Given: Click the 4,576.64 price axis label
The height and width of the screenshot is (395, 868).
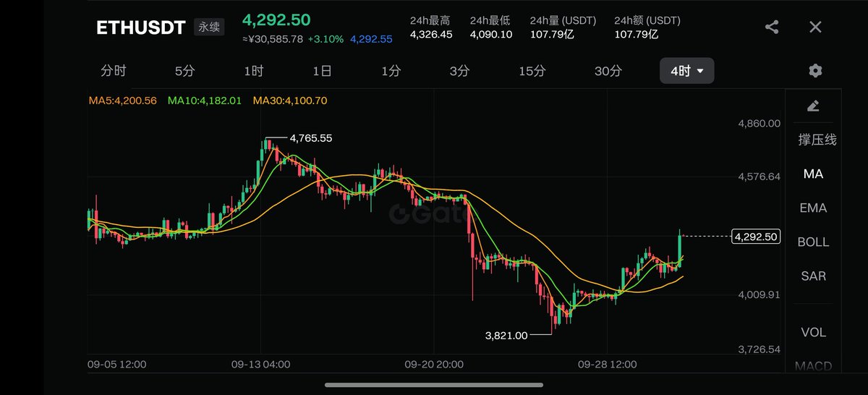Looking at the screenshot, I should [x=759, y=177].
